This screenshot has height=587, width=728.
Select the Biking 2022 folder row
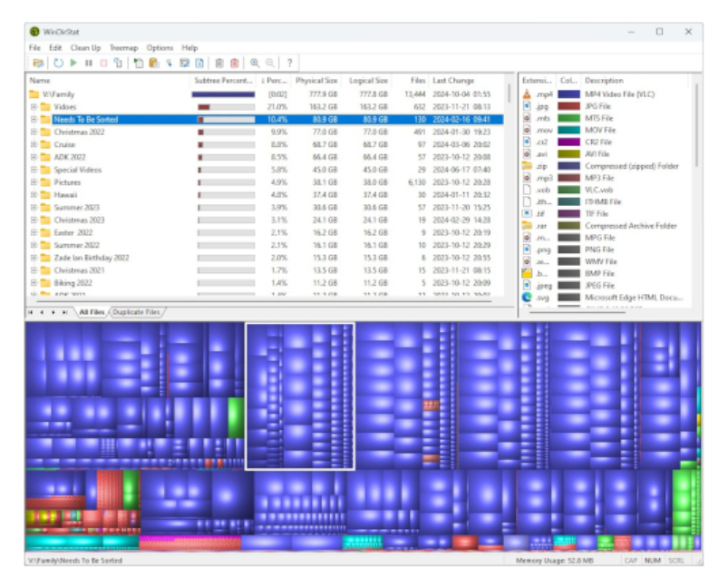pyautogui.click(x=266, y=282)
